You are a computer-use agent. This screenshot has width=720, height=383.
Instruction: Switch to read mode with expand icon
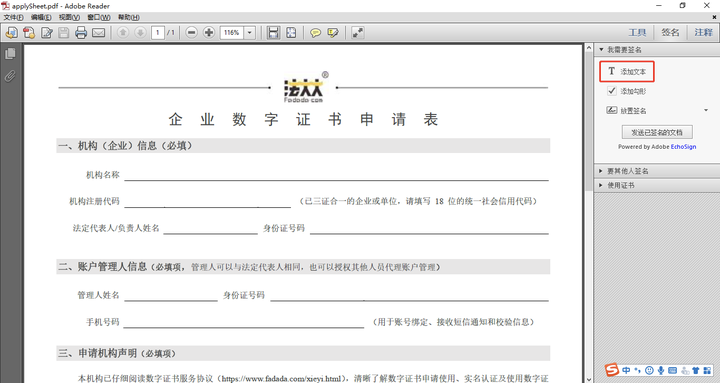pyautogui.click(x=357, y=33)
